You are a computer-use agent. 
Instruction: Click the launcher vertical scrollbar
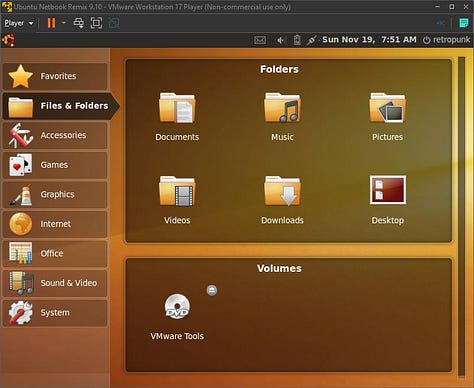(461, 217)
